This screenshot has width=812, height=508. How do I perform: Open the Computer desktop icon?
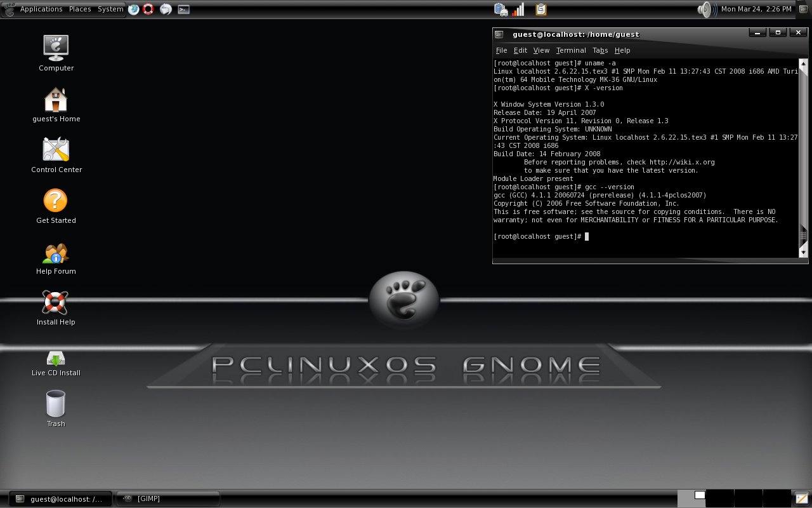tap(56, 48)
